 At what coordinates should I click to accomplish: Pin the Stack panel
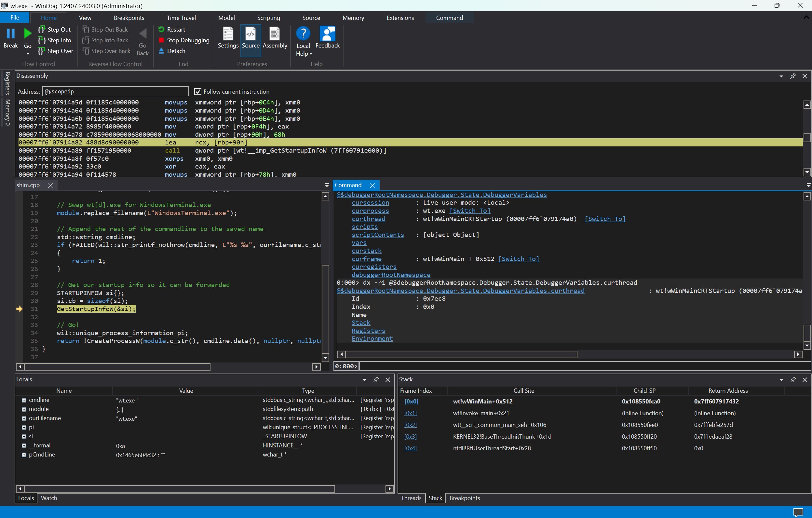[793, 379]
